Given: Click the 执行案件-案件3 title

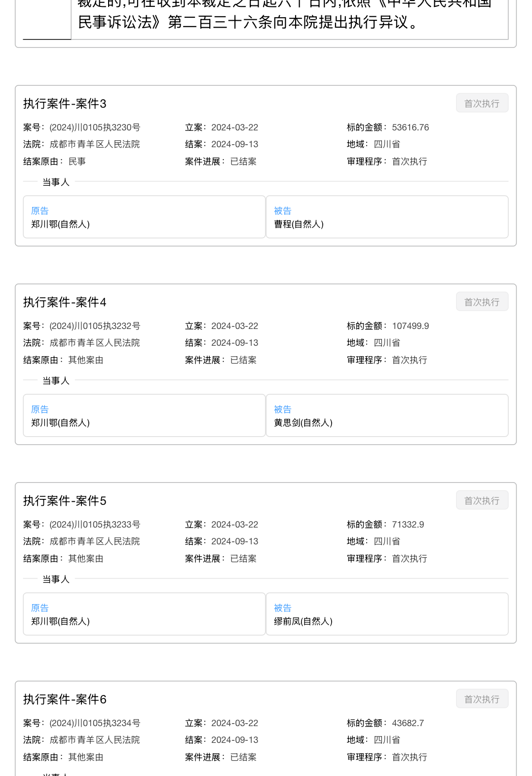Looking at the screenshot, I should pyautogui.click(x=65, y=104).
